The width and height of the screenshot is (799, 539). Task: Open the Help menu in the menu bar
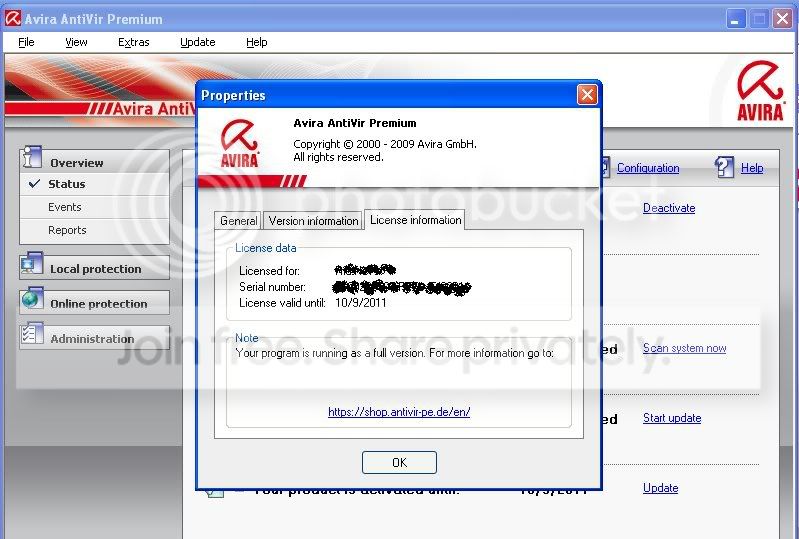pyautogui.click(x=256, y=42)
